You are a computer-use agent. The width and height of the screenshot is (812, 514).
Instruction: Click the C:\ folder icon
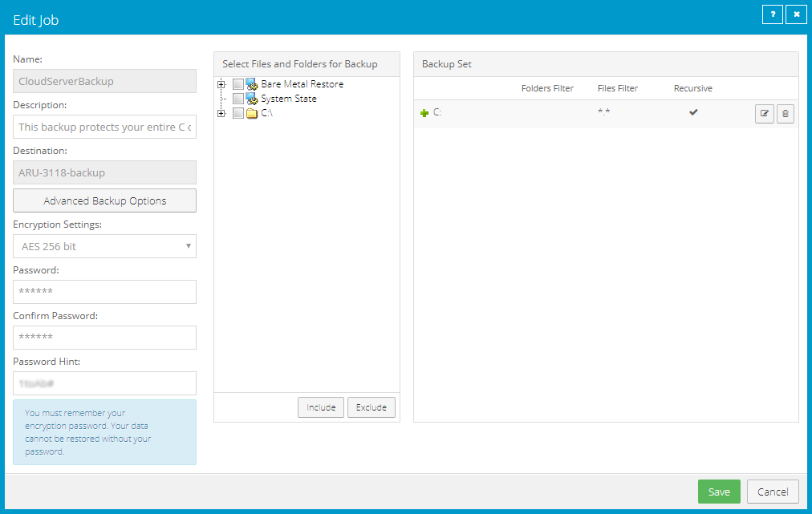coord(252,113)
